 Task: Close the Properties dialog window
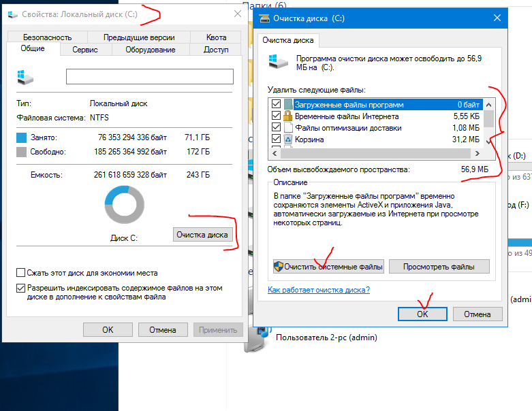238,14
